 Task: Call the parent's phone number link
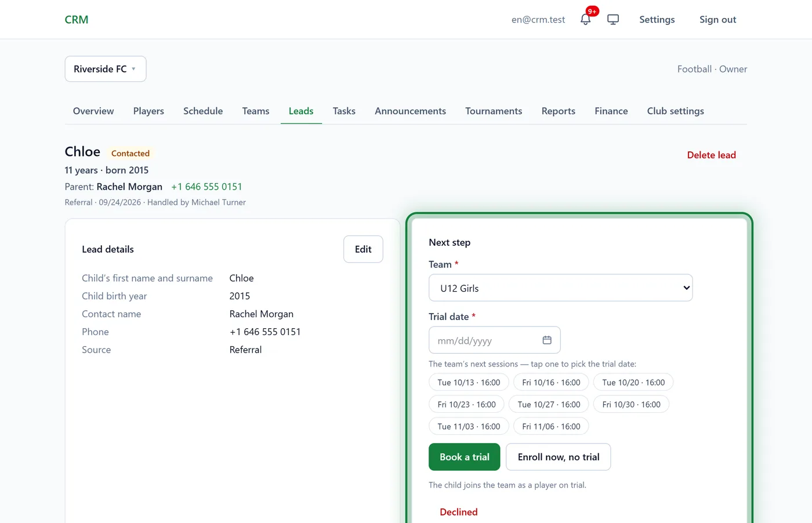[206, 187]
